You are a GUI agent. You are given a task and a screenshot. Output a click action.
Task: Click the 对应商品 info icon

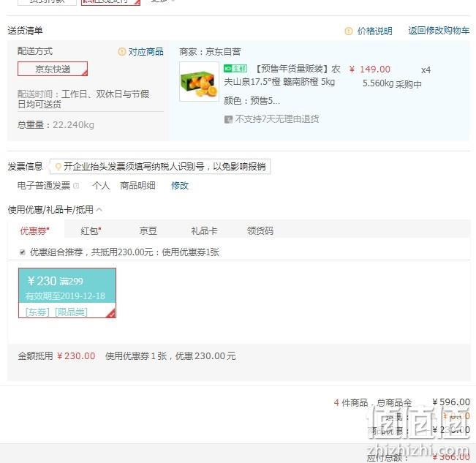pyautogui.click(x=121, y=52)
